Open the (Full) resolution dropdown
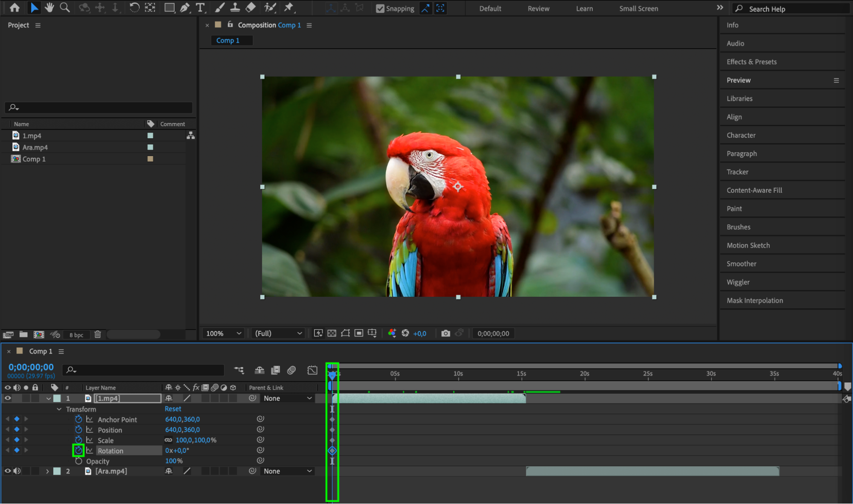 (x=278, y=333)
